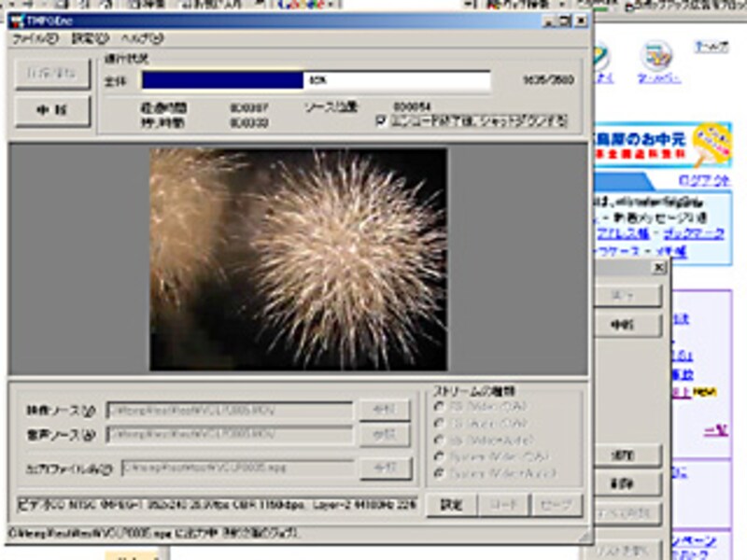Screen dimensions: 747x560
Task: Minimize the TMPGEnc window
Action: [x=549, y=21]
